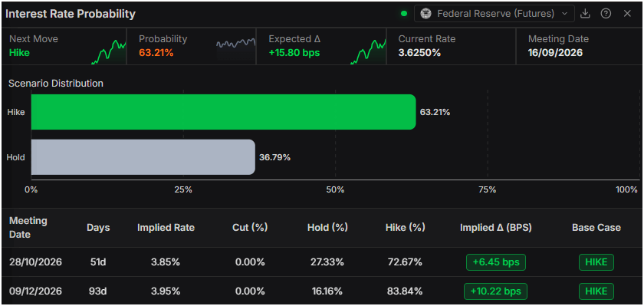The image size is (644, 306).
Task: Click the +10.22 bps badge
Action: (496, 291)
